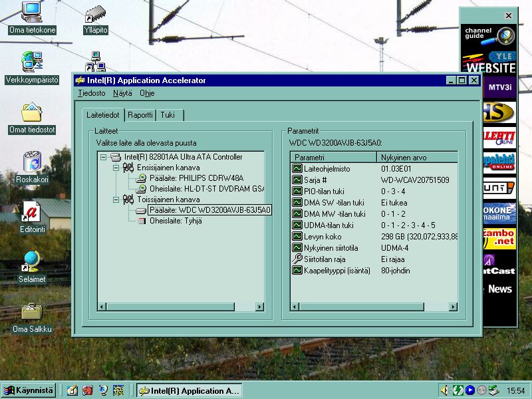Open Editointi desktop shortcut
The height and width of the screenshot is (399, 532).
click(31, 213)
